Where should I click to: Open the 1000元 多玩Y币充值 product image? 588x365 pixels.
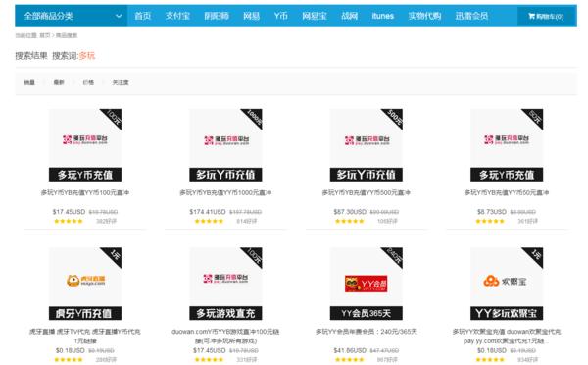(x=225, y=145)
